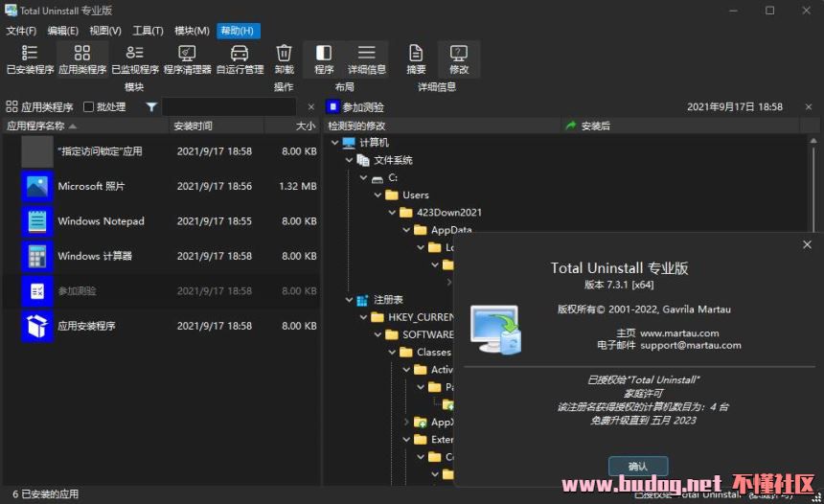Select the 应用安装程序 app icon
This screenshot has width=824, height=504.
[x=37, y=326]
